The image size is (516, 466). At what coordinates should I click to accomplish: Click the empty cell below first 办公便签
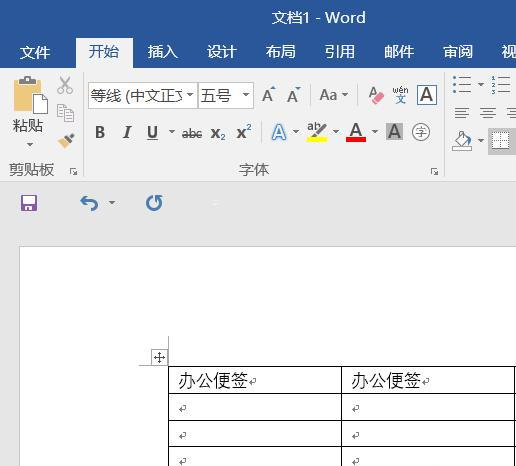[255, 407]
